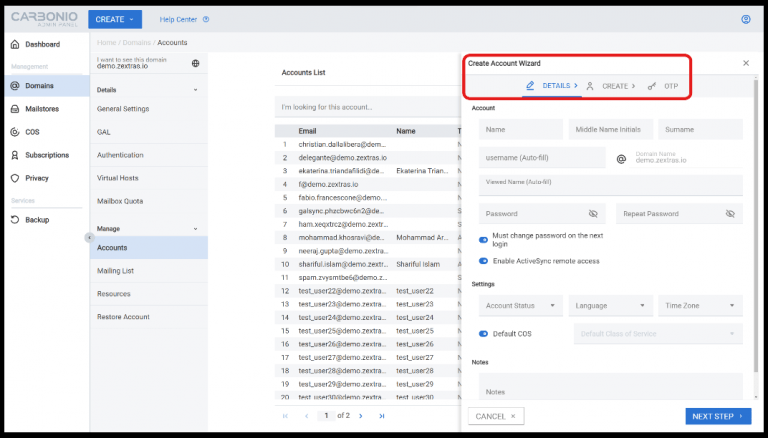The height and width of the screenshot is (438, 768).
Task: Open Dashboard from the sidebar
Action: pyautogui.click(x=42, y=45)
